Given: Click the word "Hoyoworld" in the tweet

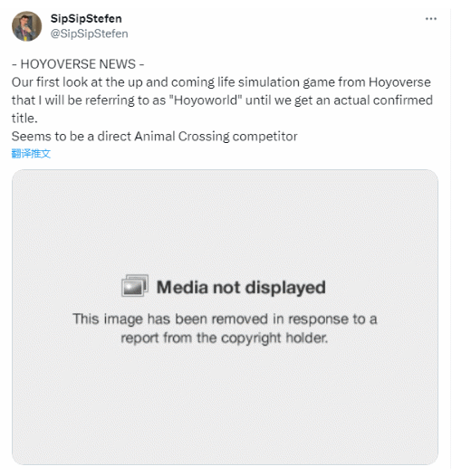Looking at the screenshot, I should (x=206, y=100).
